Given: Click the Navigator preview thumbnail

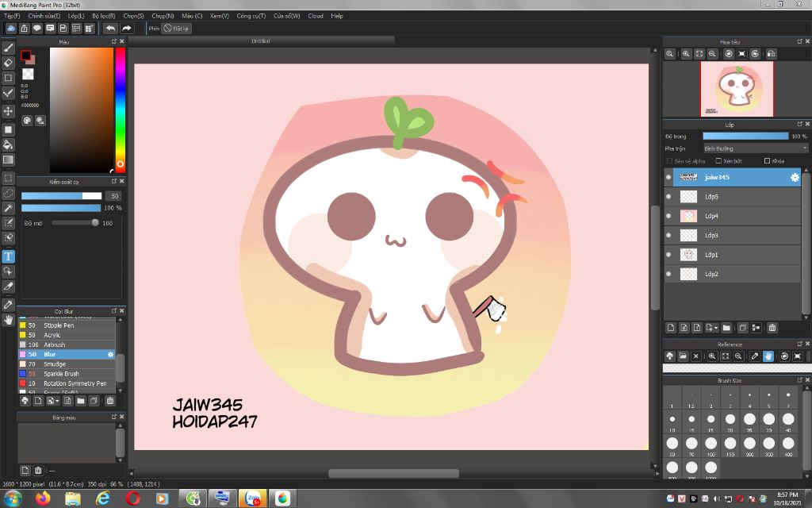Looking at the screenshot, I should (737, 89).
